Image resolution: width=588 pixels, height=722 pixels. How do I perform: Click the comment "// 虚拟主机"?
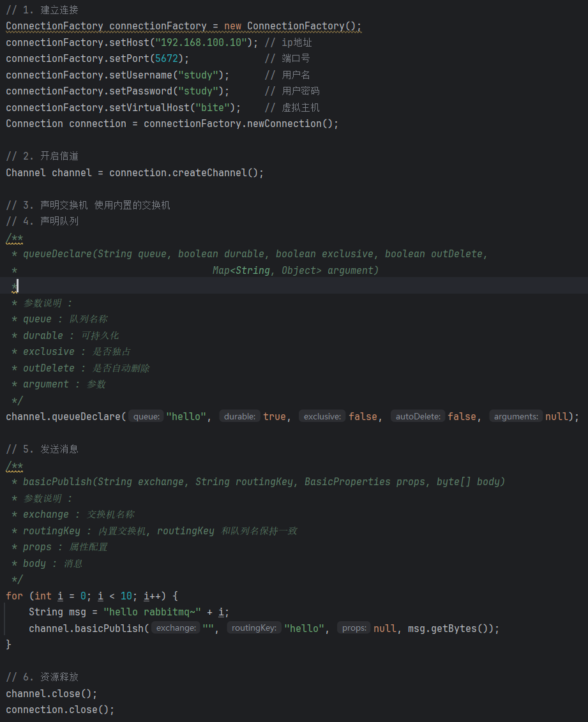point(292,108)
